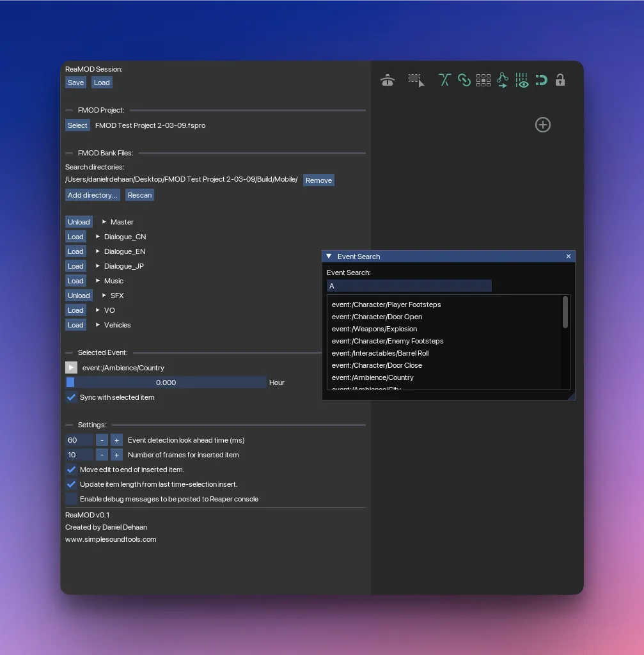This screenshot has height=655, width=644.
Task: Decrease number of frames for inserted item
Action: point(102,455)
